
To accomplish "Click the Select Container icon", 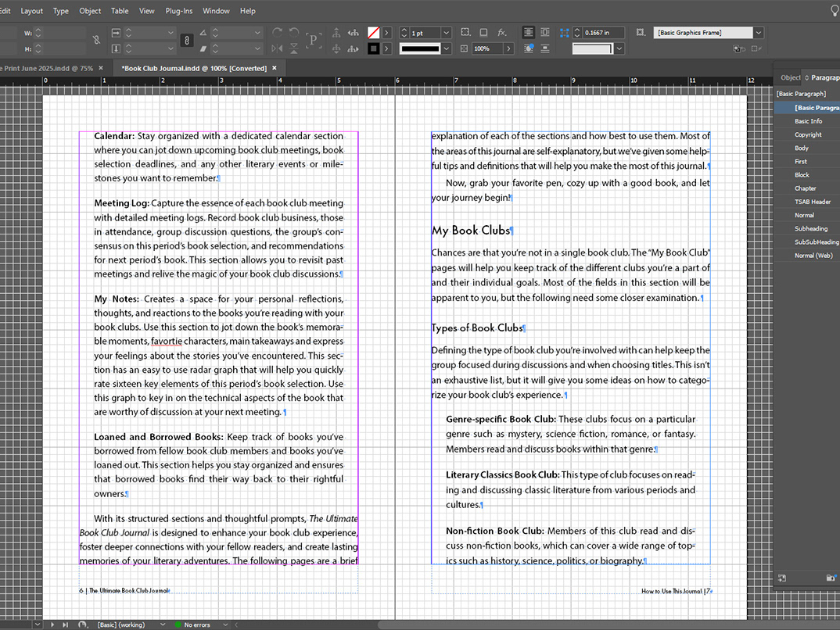I will point(336,33).
